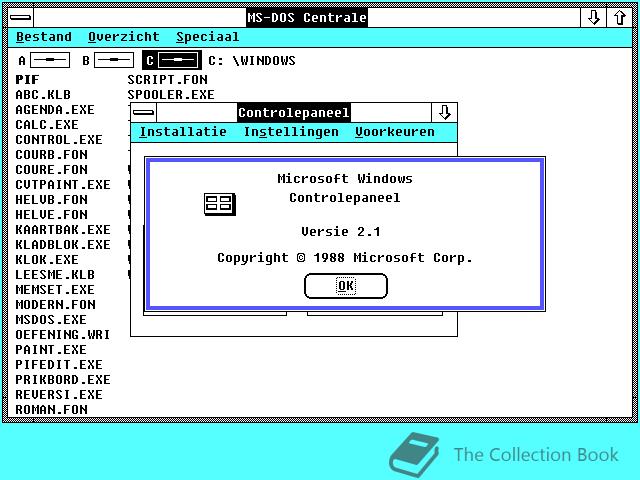The width and height of the screenshot is (640, 480).
Task: Open Controlepaneel system menu box
Action: (144, 113)
